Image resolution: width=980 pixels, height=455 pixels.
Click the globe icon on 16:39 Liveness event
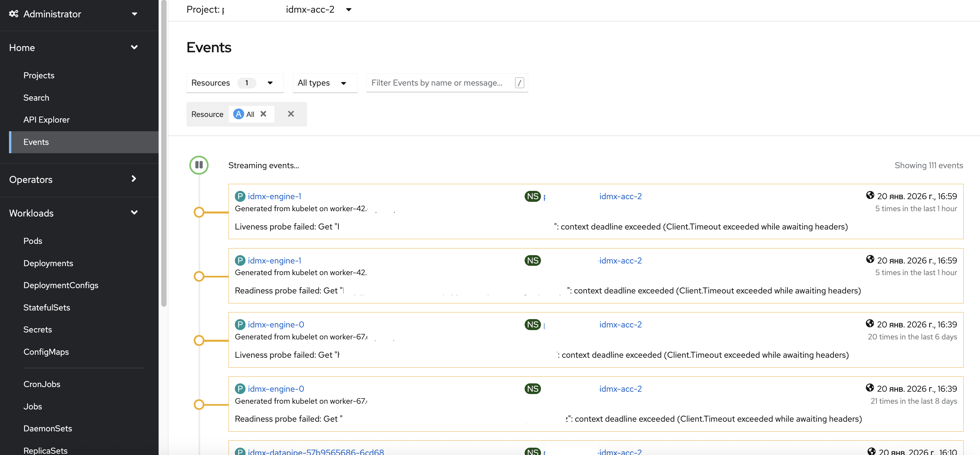coord(870,324)
